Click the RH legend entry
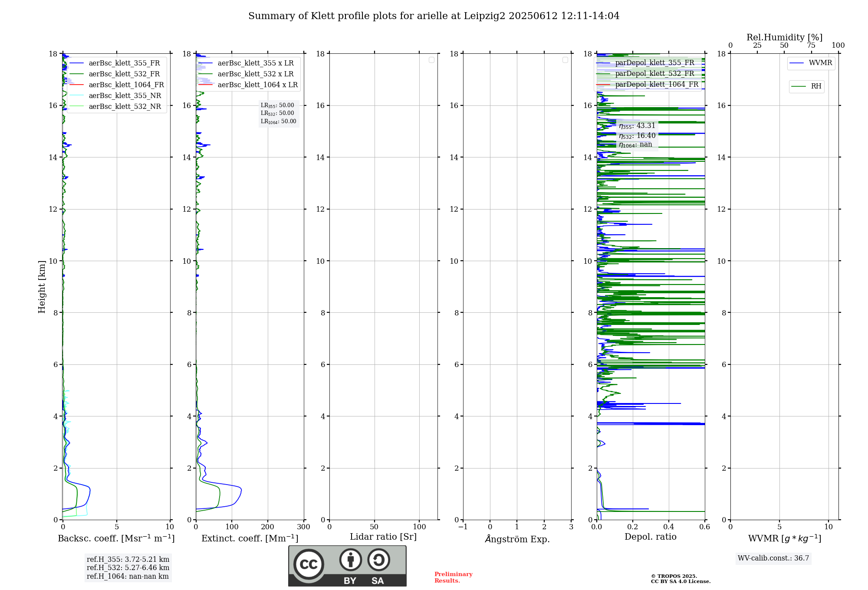 pyautogui.click(x=806, y=86)
